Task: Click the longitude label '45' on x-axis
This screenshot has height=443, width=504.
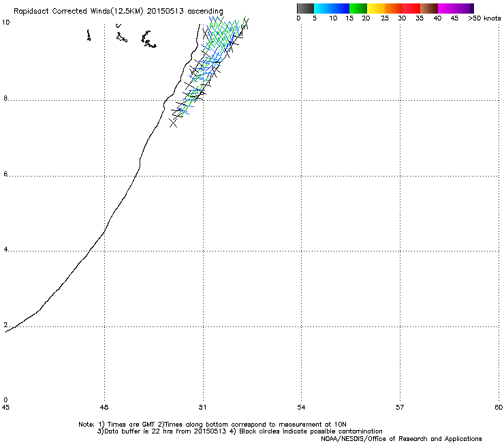Action: [5, 408]
